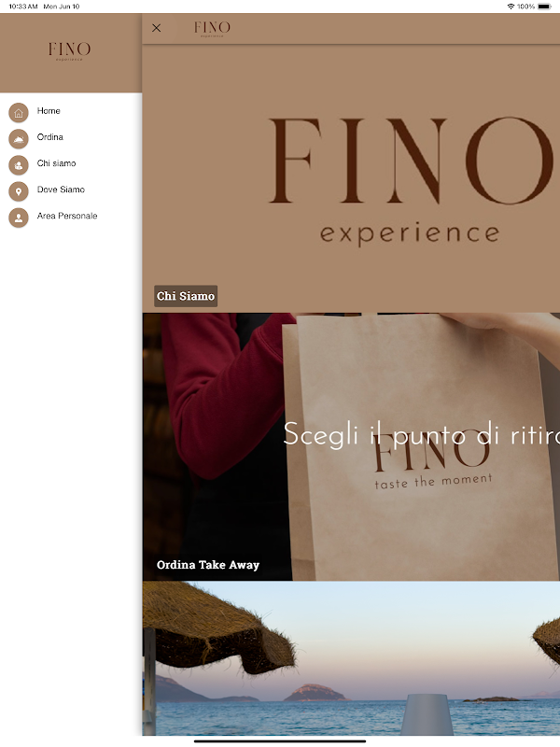Screen dimensions: 560x747
Task: Close the side menu with X icon
Action: 156,28
